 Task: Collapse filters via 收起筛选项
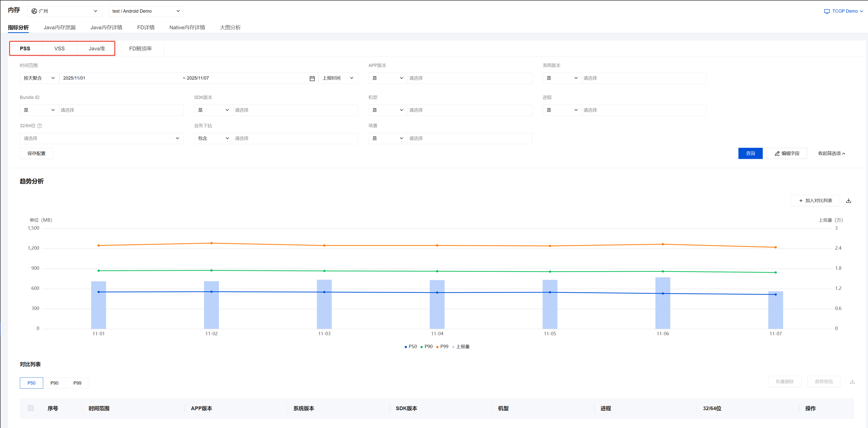pos(831,153)
